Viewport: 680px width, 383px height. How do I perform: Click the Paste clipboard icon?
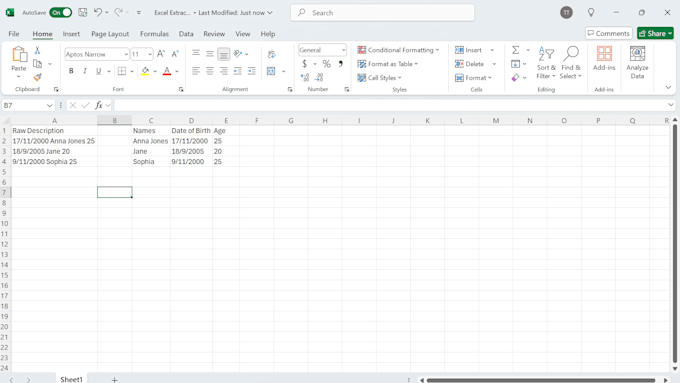(x=19, y=54)
